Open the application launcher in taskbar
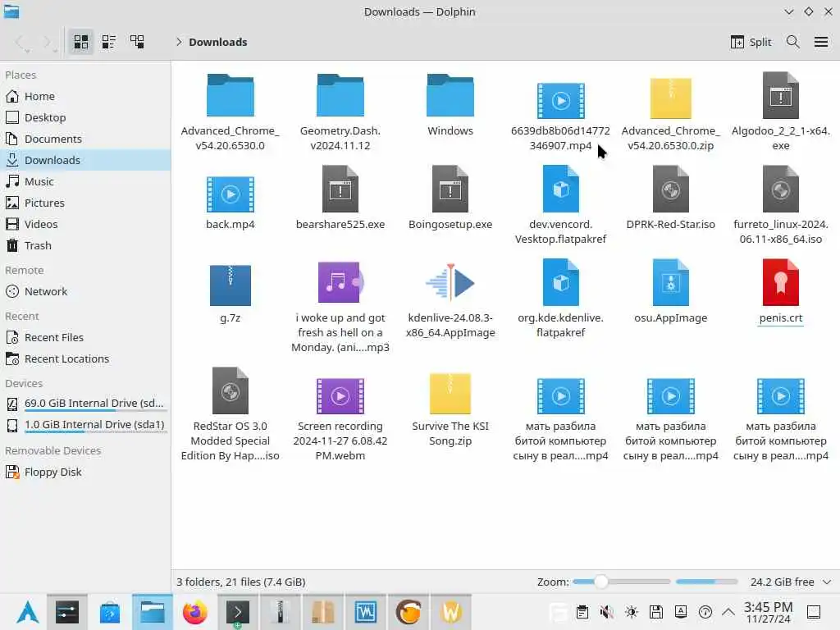Screen dimensions: 840x630 pyautogui.click(x=27, y=612)
